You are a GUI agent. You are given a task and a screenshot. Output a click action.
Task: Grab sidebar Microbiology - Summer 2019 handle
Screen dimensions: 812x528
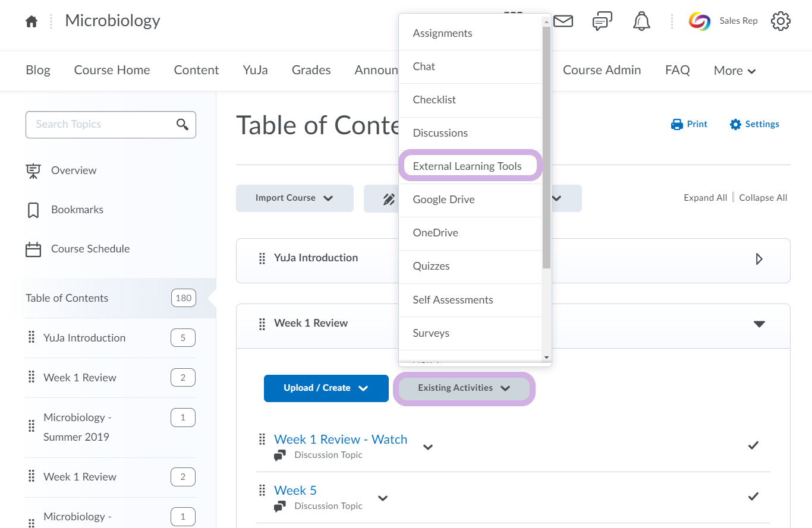[x=32, y=426]
